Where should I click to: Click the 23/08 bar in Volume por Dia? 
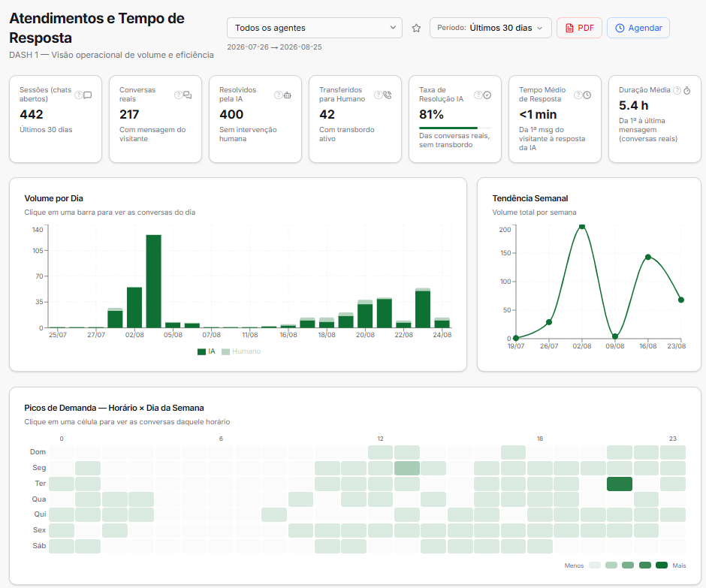coord(423,308)
